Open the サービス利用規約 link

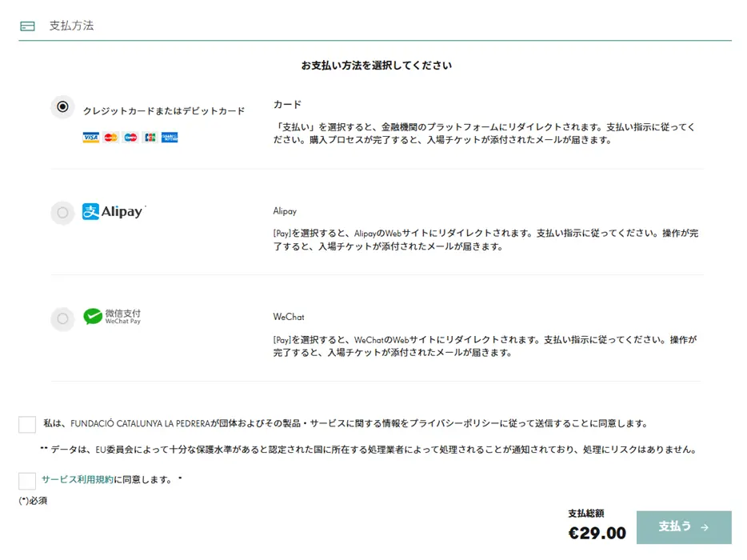pos(78,480)
